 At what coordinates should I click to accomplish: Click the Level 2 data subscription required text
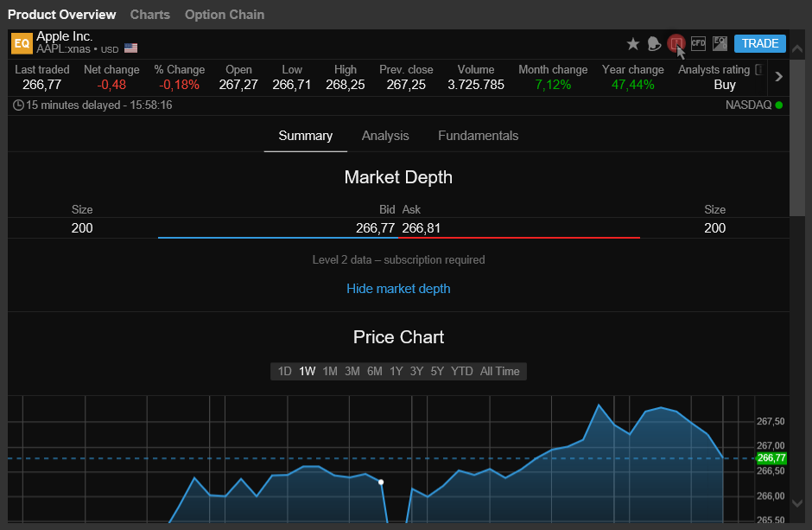click(x=398, y=260)
